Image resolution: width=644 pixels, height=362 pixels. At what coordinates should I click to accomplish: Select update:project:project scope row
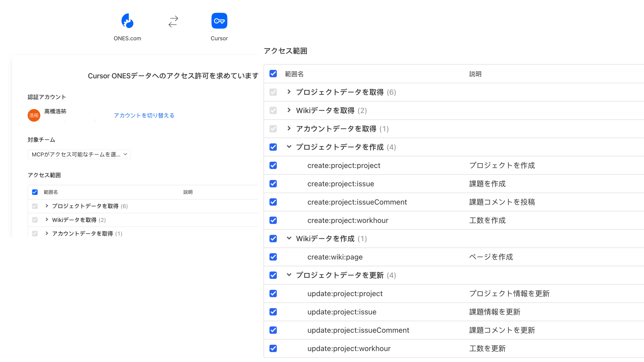click(345, 294)
